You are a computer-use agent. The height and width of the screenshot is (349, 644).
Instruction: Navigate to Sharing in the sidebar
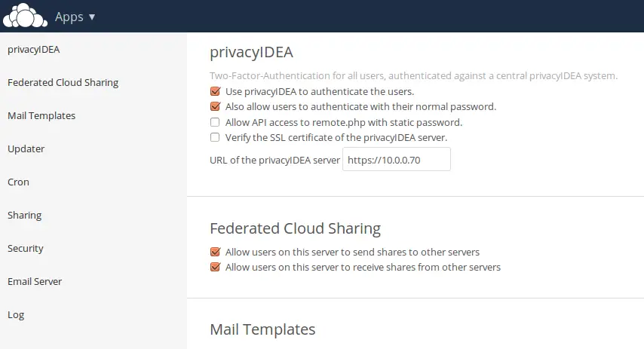[x=25, y=216]
